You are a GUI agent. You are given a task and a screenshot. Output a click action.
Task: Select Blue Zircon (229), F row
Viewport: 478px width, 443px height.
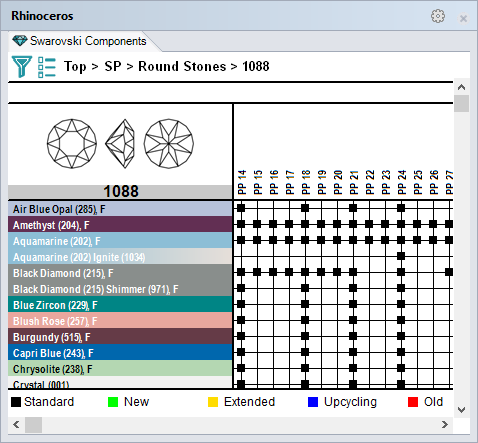[120, 305]
